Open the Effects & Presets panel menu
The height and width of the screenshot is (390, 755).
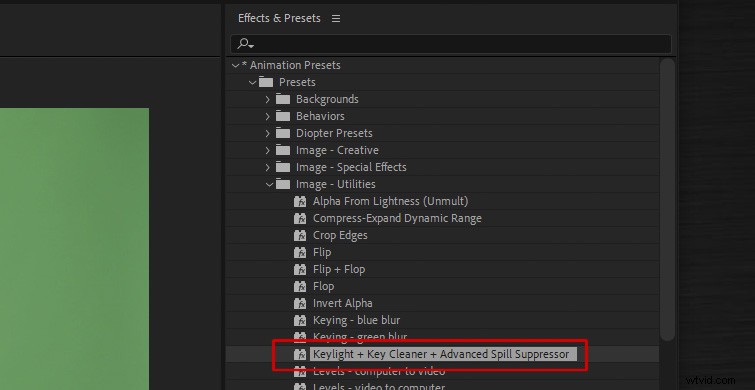[336, 19]
